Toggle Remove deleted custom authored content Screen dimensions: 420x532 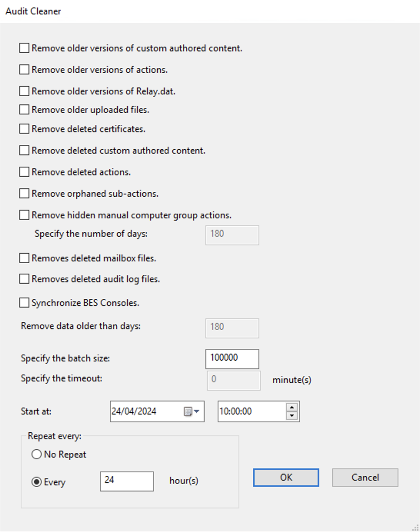[24, 151]
